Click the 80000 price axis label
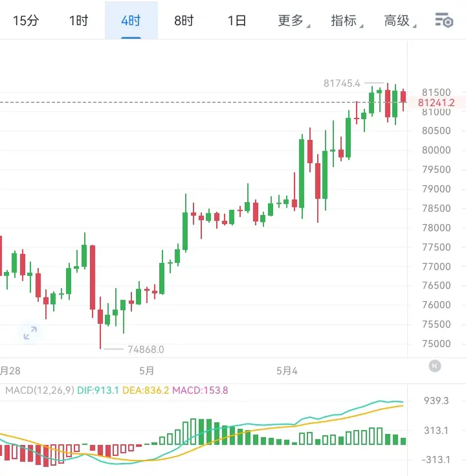 click(x=436, y=150)
